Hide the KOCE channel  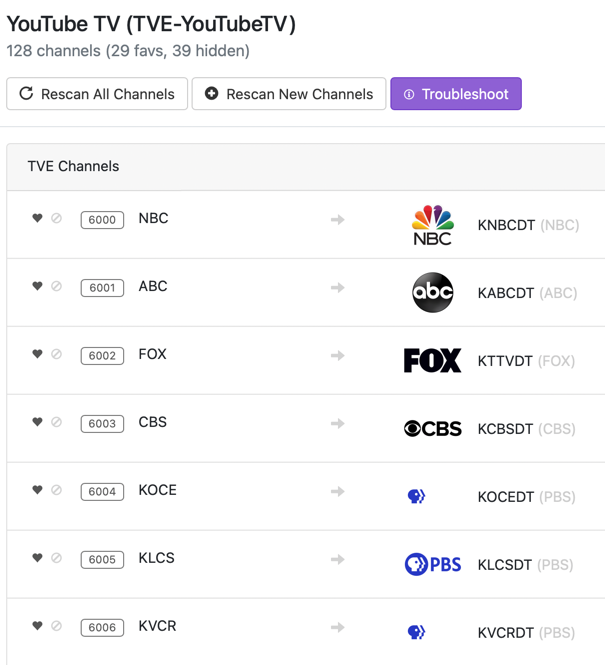(57, 490)
